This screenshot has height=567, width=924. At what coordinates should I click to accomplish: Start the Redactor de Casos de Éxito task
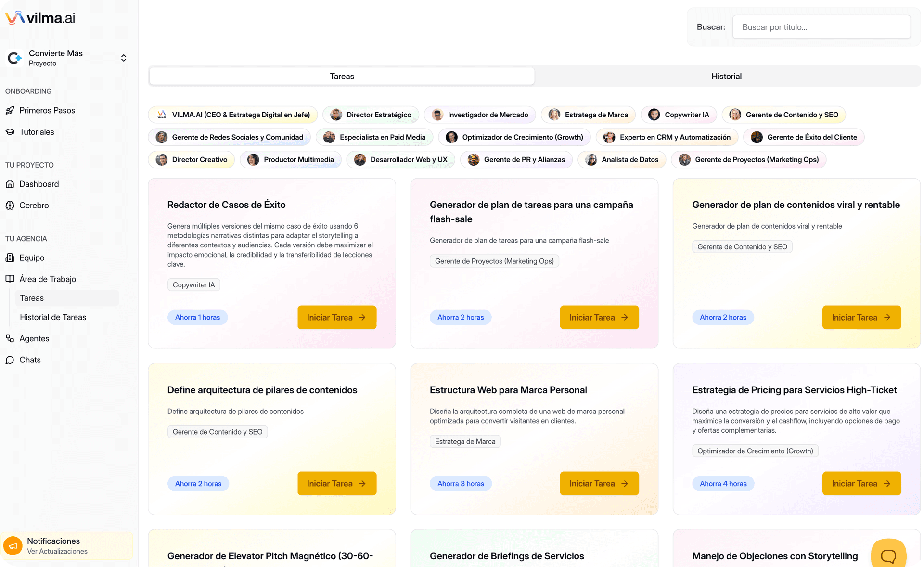click(336, 318)
